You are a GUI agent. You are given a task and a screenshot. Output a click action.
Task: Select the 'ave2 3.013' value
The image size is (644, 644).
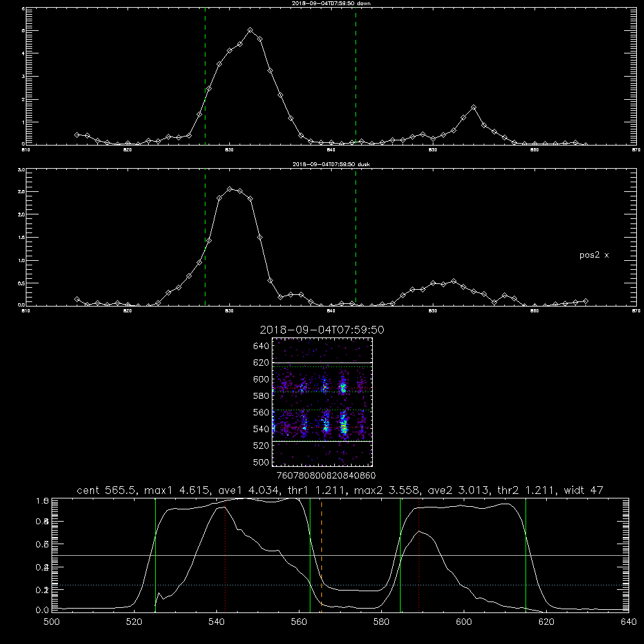click(458, 490)
